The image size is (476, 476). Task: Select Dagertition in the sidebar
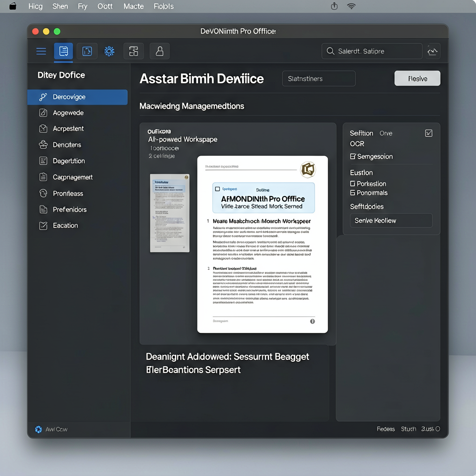(x=78, y=160)
